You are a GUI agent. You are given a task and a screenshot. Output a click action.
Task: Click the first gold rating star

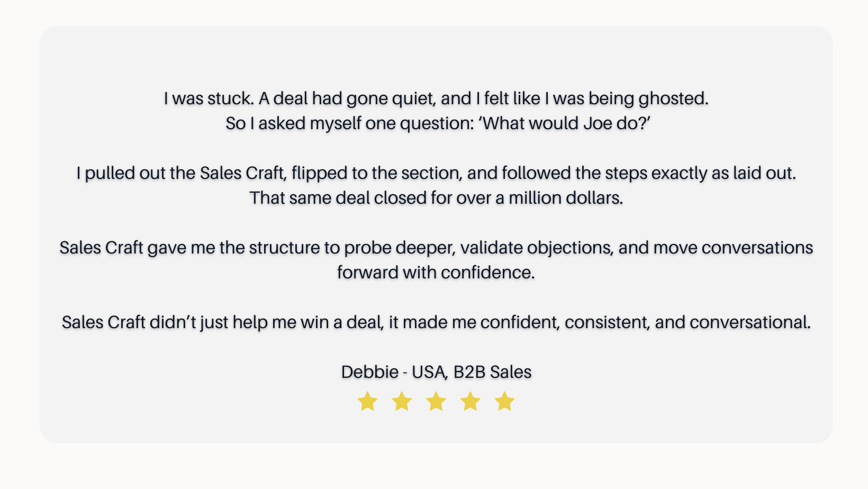point(367,402)
